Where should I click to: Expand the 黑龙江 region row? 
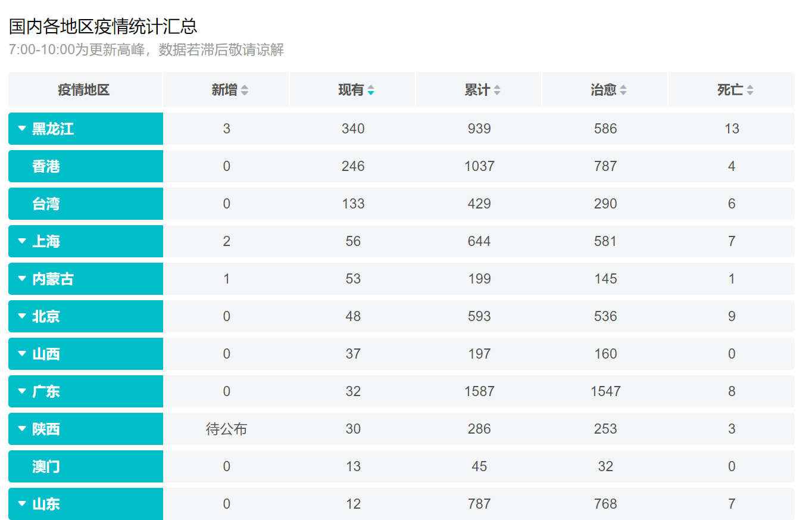pyautogui.click(x=22, y=129)
